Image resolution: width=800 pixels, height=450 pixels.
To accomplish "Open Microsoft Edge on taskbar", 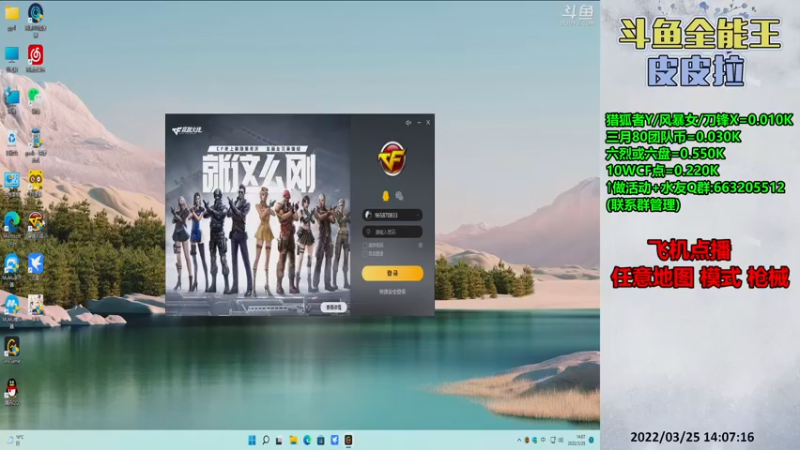I will point(307,440).
